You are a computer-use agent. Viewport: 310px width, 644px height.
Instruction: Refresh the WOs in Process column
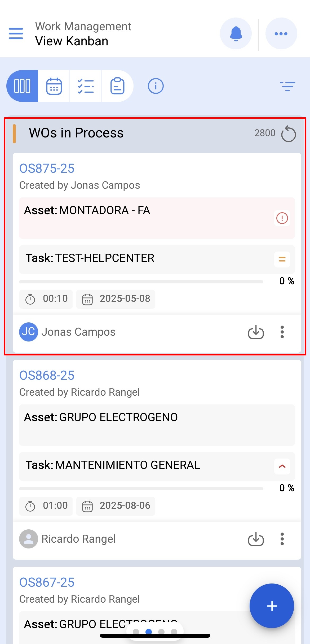pos(289,134)
